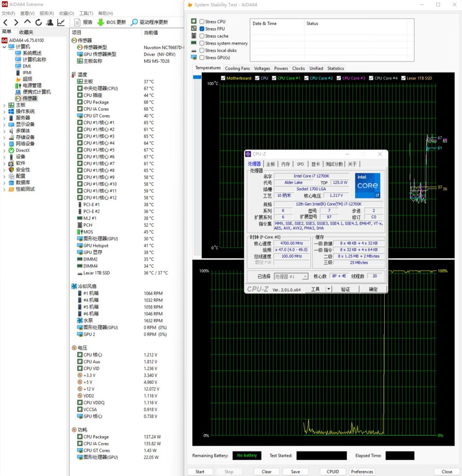Image resolution: width=462 pixels, height=476 pixels.
Task: Click the 多媒体 speaker icon in tree
Action: pyautogui.click(x=11, y=131)
